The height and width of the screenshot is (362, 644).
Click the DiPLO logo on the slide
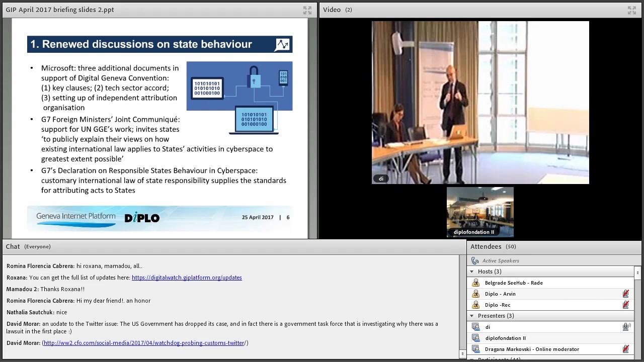[x=142, y=218]
